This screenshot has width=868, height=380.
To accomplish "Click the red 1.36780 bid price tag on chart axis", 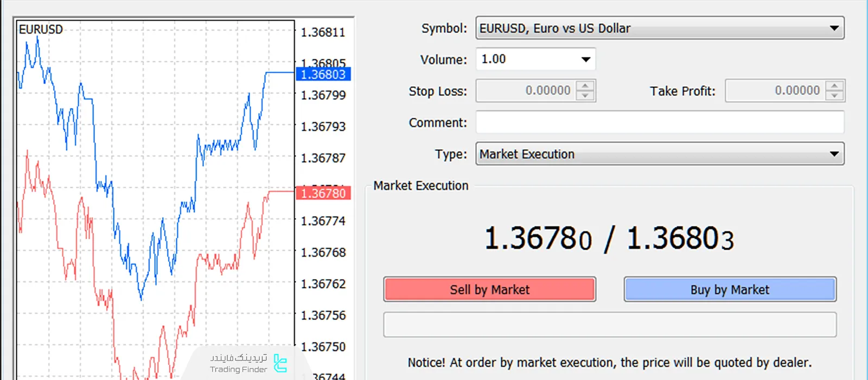I will (323, 193).
